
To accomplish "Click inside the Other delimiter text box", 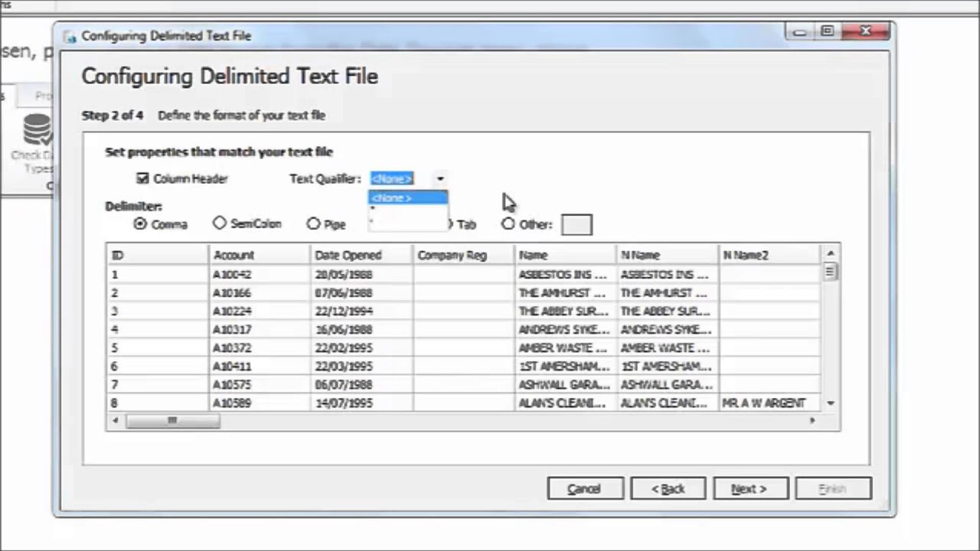I will tap(576, 224).
